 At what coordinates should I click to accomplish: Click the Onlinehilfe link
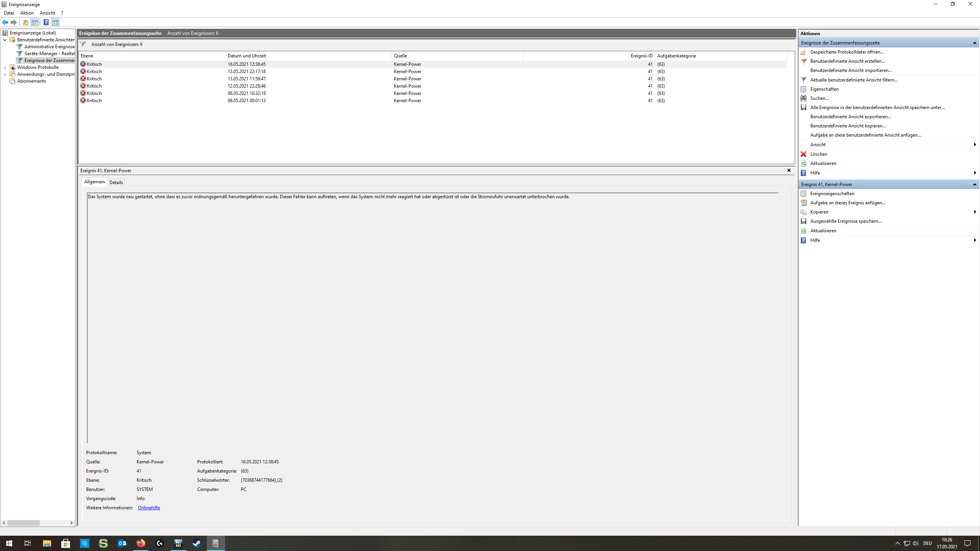(x=149, y=508)
